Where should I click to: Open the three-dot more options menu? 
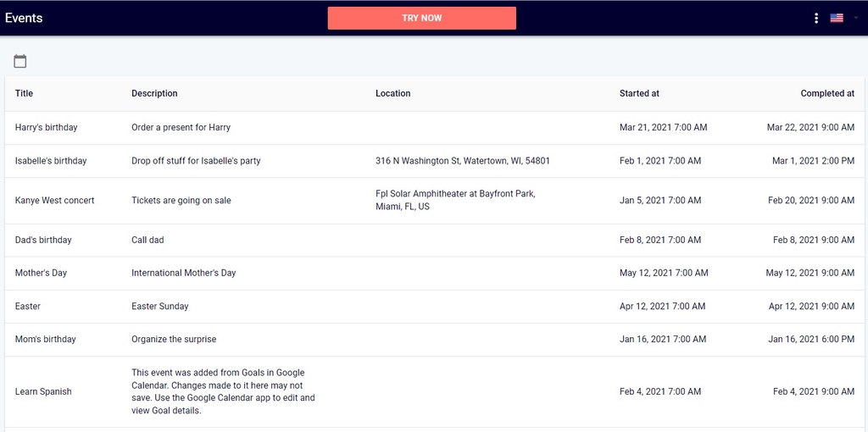click(816, 19)
